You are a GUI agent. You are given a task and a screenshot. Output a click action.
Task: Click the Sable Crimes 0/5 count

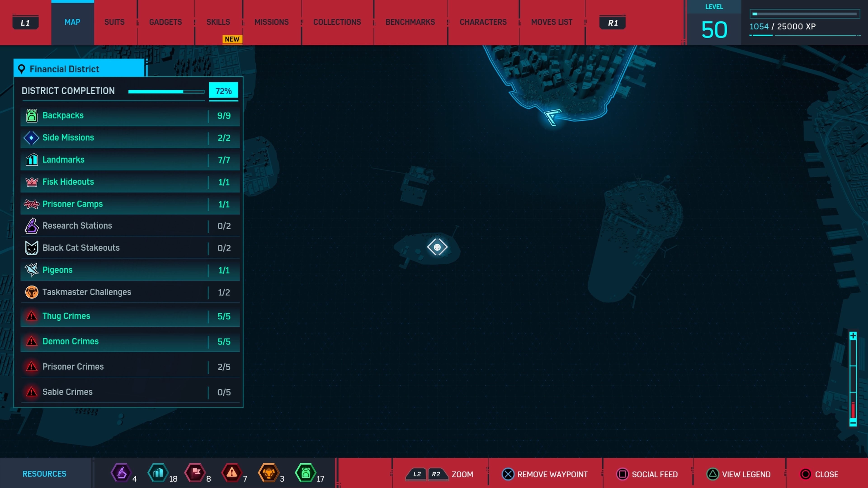point(224,392)
